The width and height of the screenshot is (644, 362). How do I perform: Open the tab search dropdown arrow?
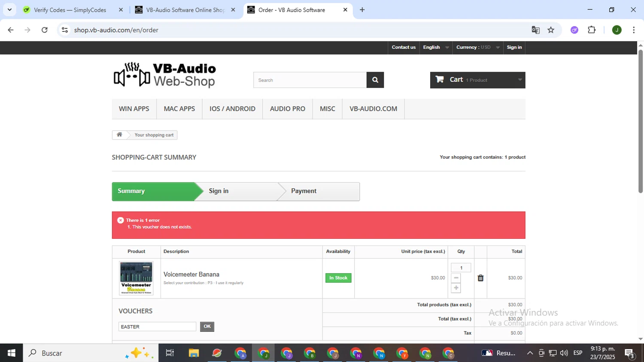coord(9,10)
